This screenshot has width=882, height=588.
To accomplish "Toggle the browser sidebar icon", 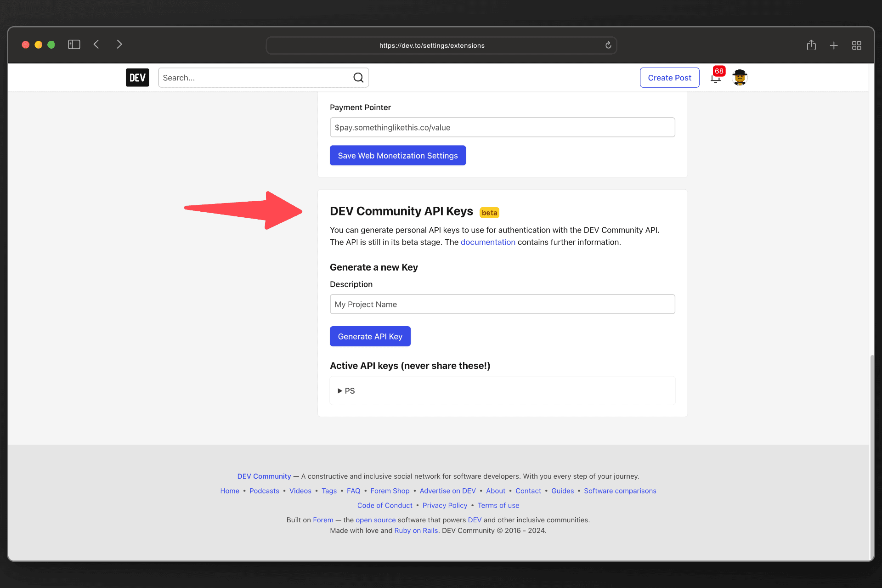I will (x=74, y=45).
